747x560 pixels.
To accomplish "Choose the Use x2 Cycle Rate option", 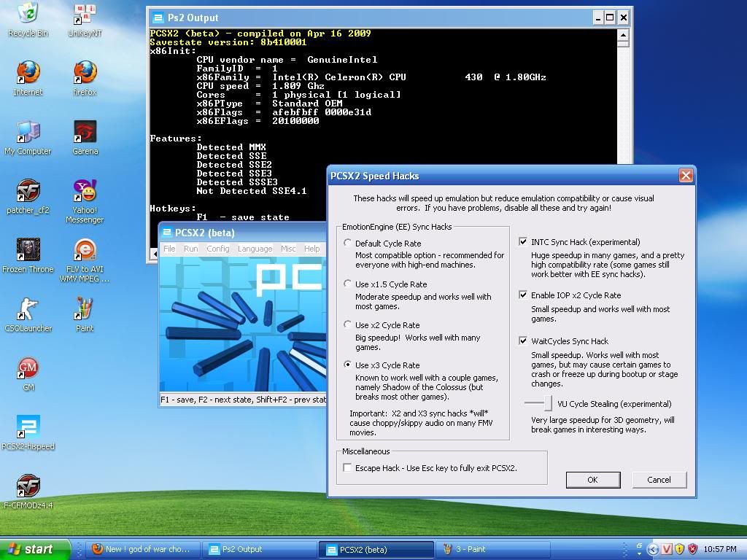I will (x=348, y=325).
